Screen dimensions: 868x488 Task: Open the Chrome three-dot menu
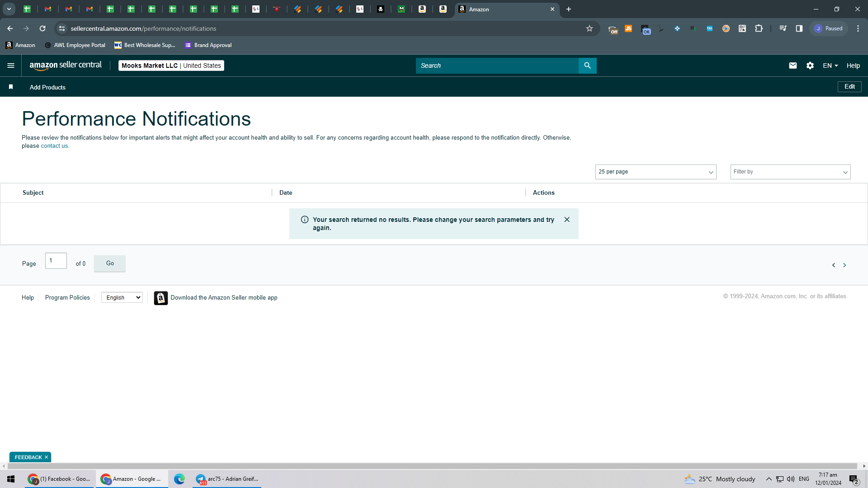click(858, 28)
